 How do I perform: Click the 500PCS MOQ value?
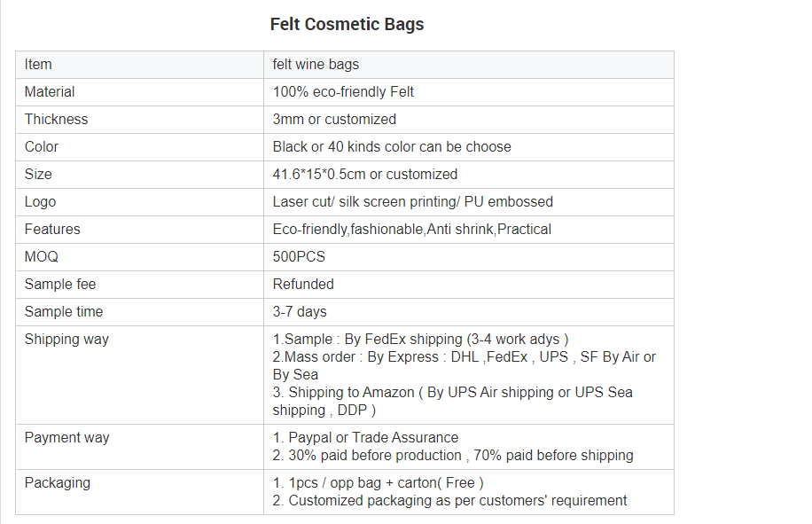[299, 256]
